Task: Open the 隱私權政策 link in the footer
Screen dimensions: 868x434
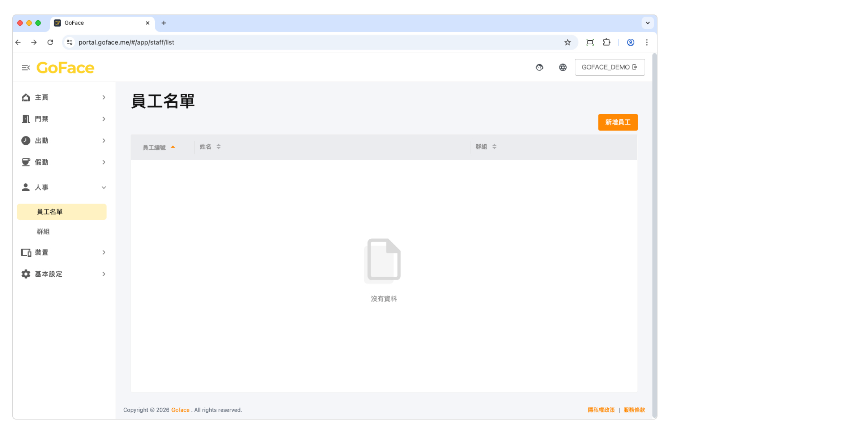Action: 601,410
